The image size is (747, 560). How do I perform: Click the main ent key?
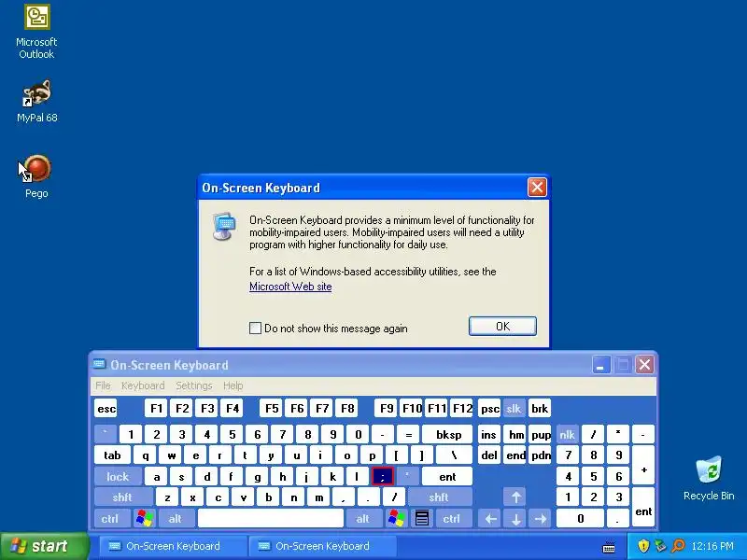point(447,476)
